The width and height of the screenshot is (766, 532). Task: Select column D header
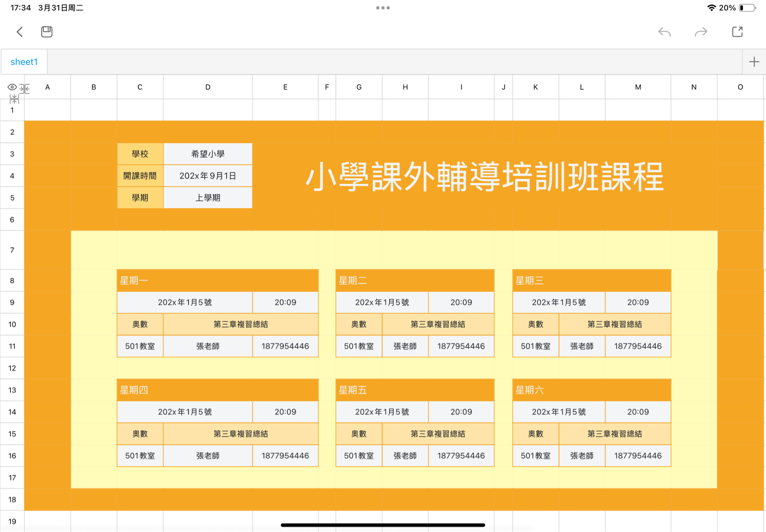(208, 87)
